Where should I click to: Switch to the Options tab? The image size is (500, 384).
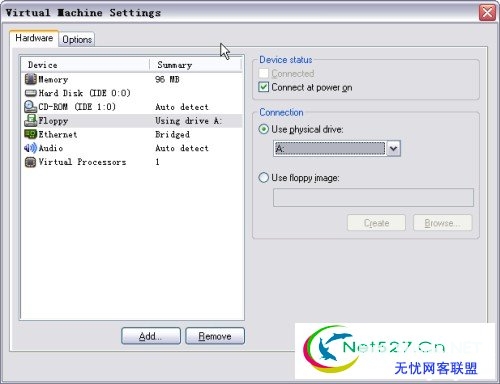[x=77, y=40]
